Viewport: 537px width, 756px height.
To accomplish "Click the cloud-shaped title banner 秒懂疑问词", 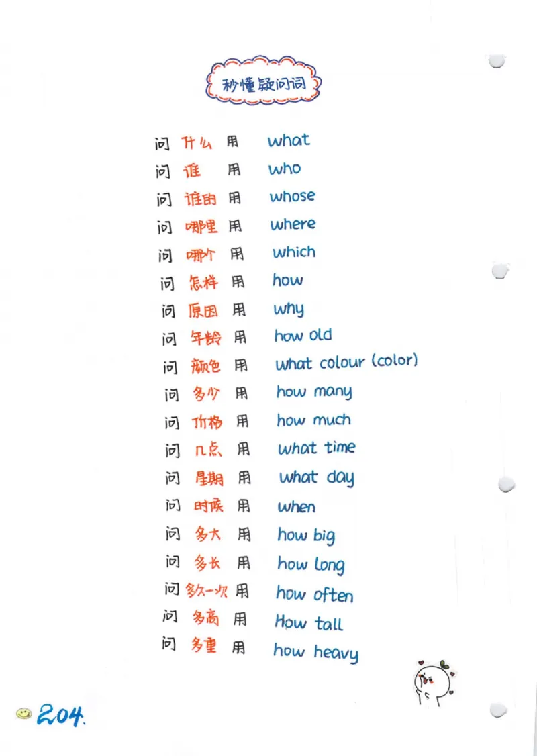I will (x=263, y=85).
